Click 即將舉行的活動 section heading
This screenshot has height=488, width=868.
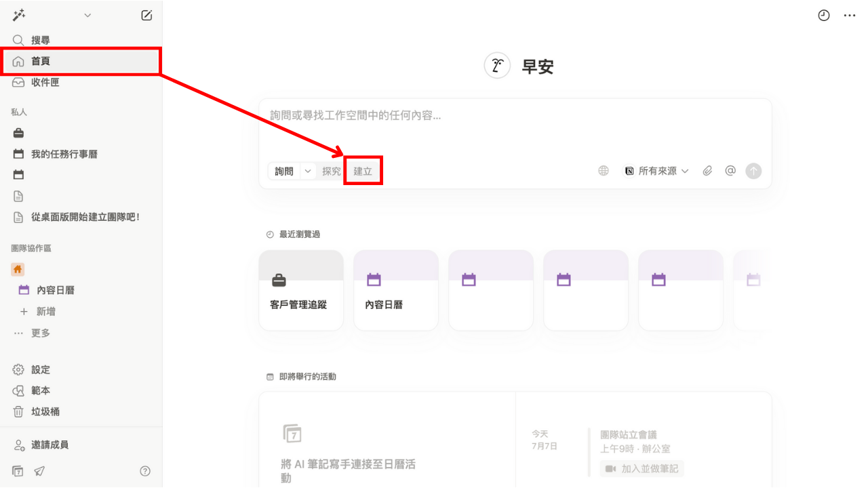[x=308, y=377]
